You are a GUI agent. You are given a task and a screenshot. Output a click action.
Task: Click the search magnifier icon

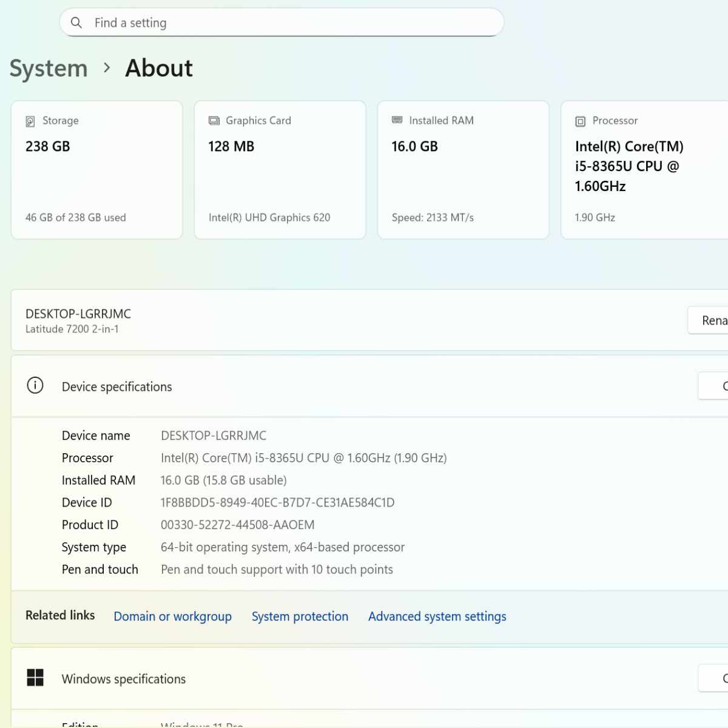coord(76,22)
